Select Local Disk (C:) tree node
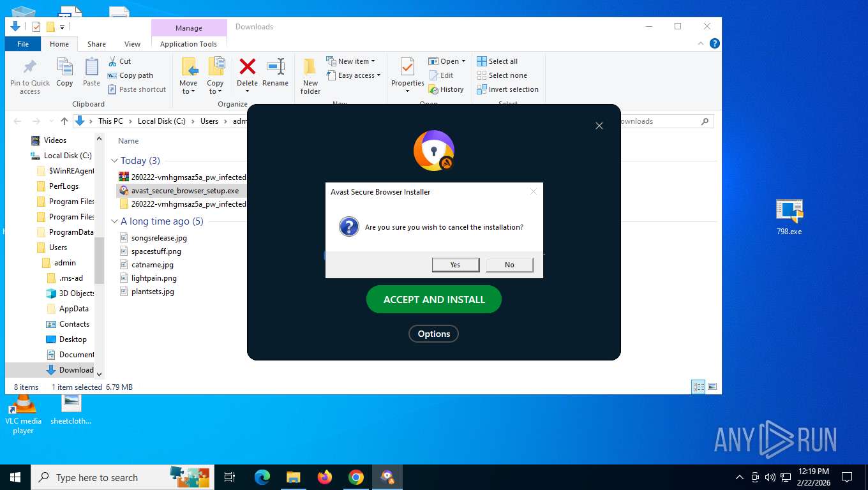Image resolution: width=868 pixels, height=490 pixels. coord(68,155)
